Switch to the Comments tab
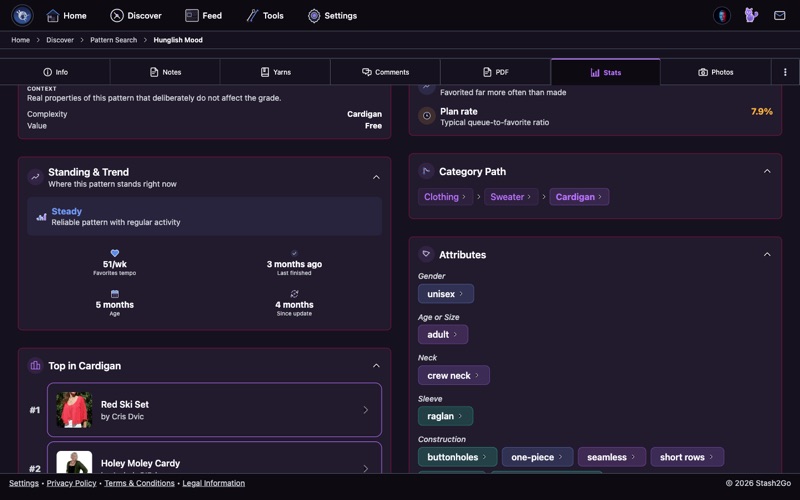Viewport: 800px width, 500px height. click(x=385, y=72)
